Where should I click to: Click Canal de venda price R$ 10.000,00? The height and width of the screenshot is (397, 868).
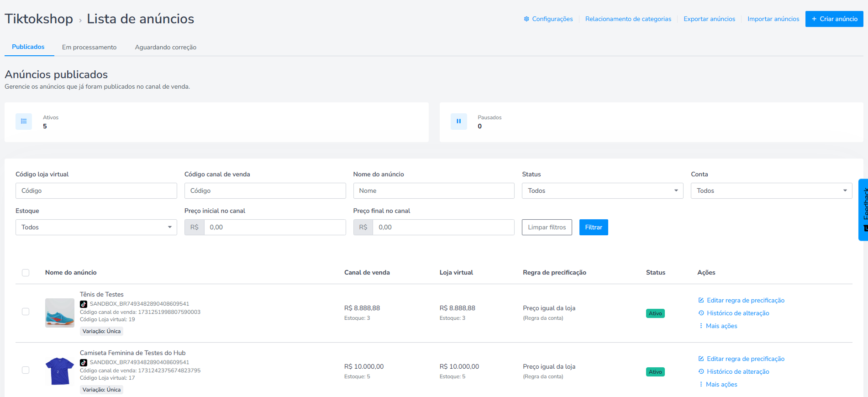pyautogui.click(x=364, y=366)
